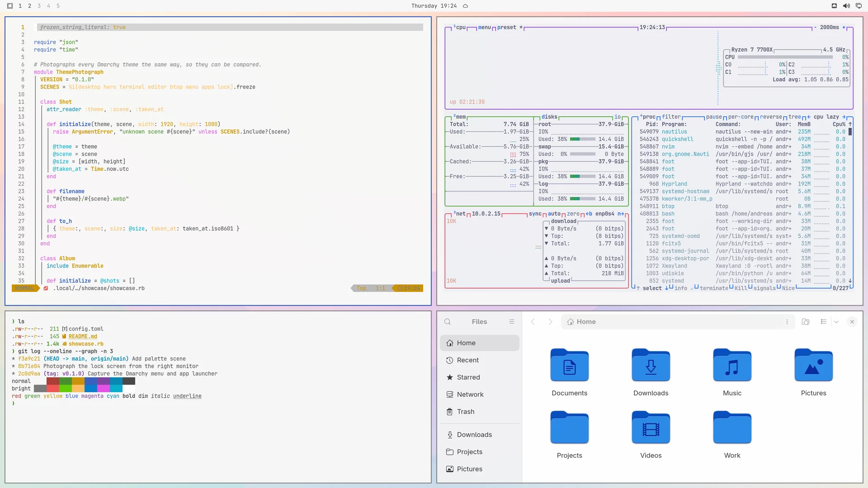The width and height of the screenshot is (868, 488).
Task: Click signals in btop proc footer
Action: pyautogui.click(x=764, y=288)
